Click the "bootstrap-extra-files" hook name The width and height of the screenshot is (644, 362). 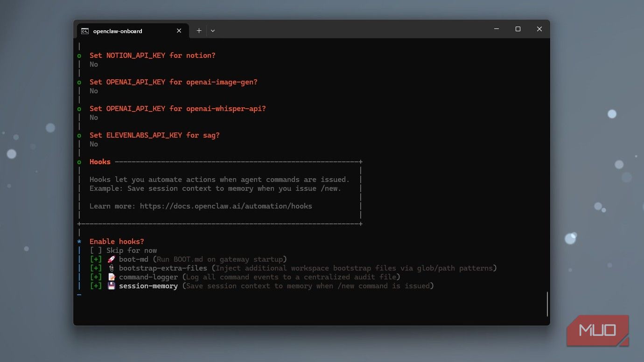pyautogui.click(x=163, y=268)
